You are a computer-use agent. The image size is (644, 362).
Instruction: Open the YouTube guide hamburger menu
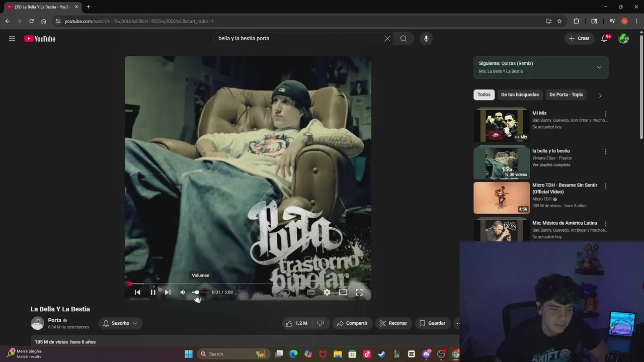point(12,38)
